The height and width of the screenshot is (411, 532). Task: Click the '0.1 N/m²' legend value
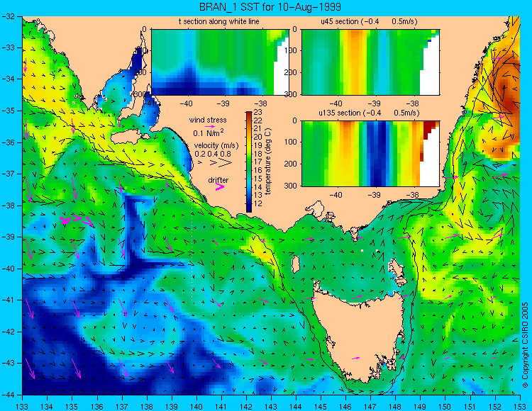click(209, 133)
